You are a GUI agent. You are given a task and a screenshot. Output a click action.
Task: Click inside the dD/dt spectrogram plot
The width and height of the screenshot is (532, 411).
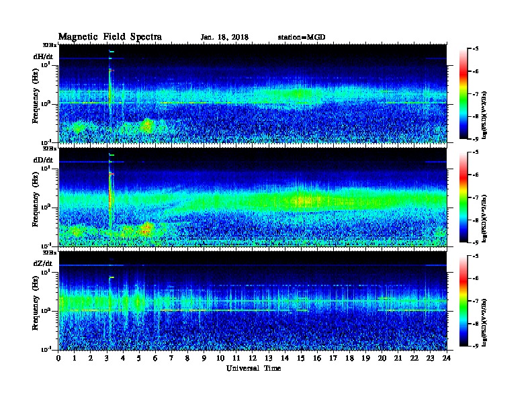click(x=253, y=197)
